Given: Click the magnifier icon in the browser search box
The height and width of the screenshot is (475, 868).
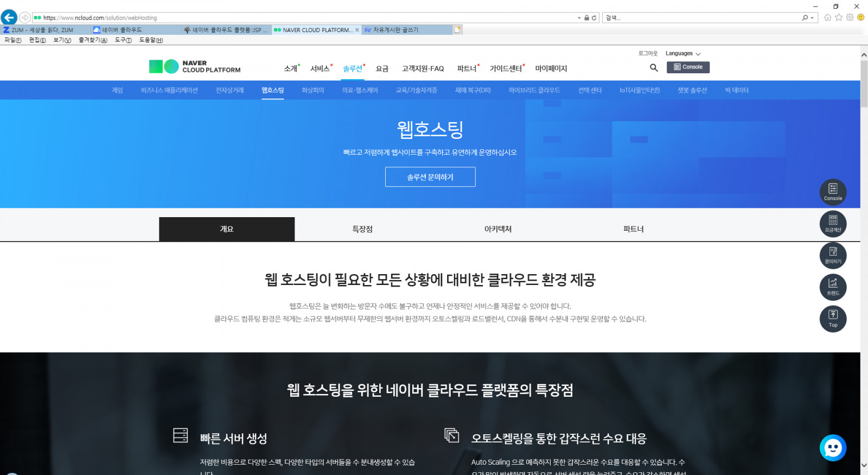Looking at the screenshot, I should [805, 18].
